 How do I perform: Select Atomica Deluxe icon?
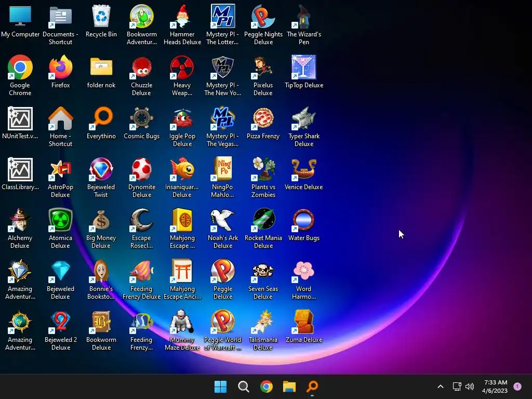coord(60,220)
